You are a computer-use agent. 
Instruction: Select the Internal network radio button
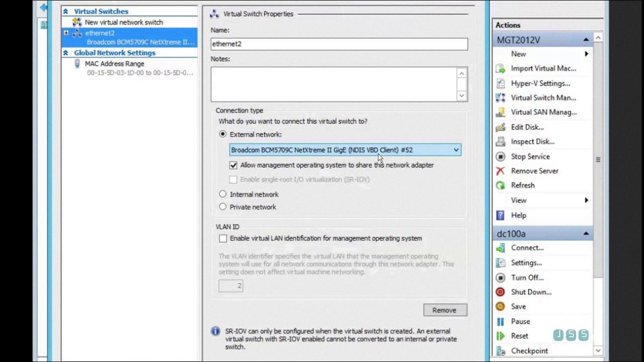(x=223, y=194)
